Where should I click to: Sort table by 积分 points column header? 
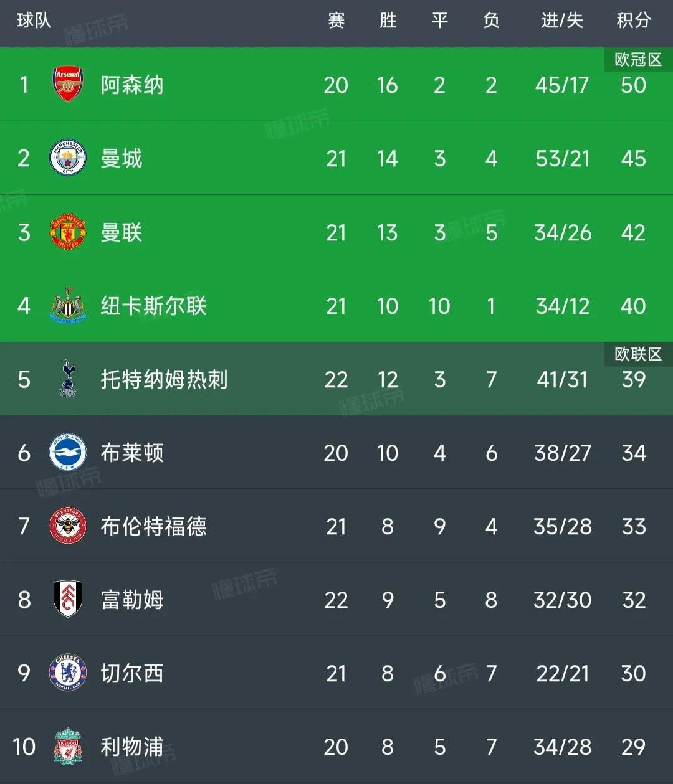click(633, 21)
